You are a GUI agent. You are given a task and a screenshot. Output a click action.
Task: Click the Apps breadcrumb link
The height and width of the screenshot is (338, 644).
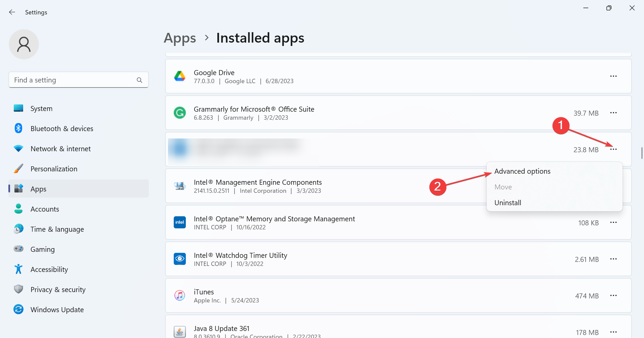pos(180,38)
